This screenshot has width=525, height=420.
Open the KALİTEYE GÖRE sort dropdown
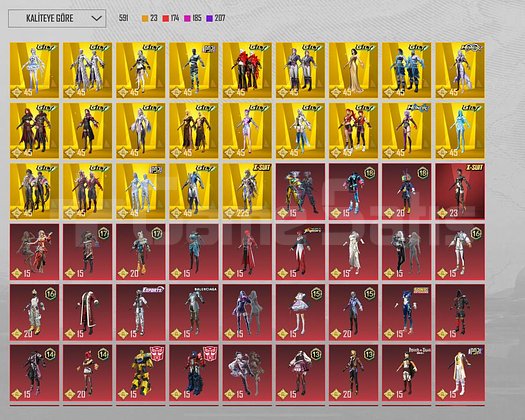(x=57, y=18)
